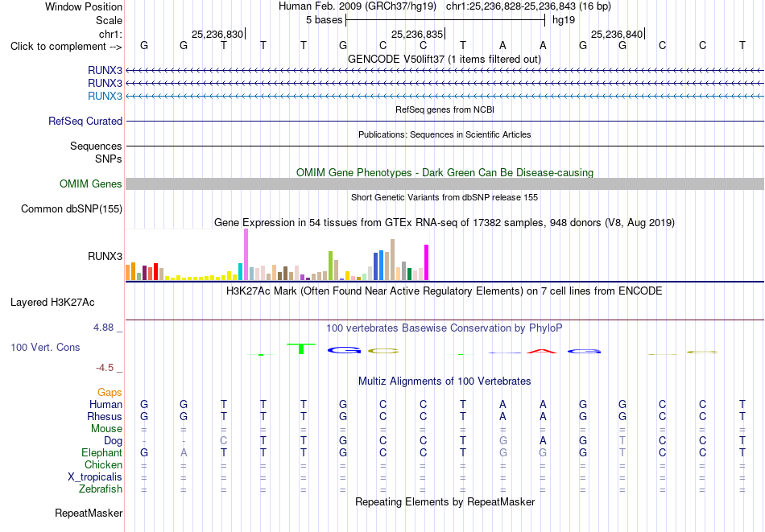Click the hg19 label after scale bar
Viewport: 765px width, 532px height.
pyautogui.click(x=564, y=20)
